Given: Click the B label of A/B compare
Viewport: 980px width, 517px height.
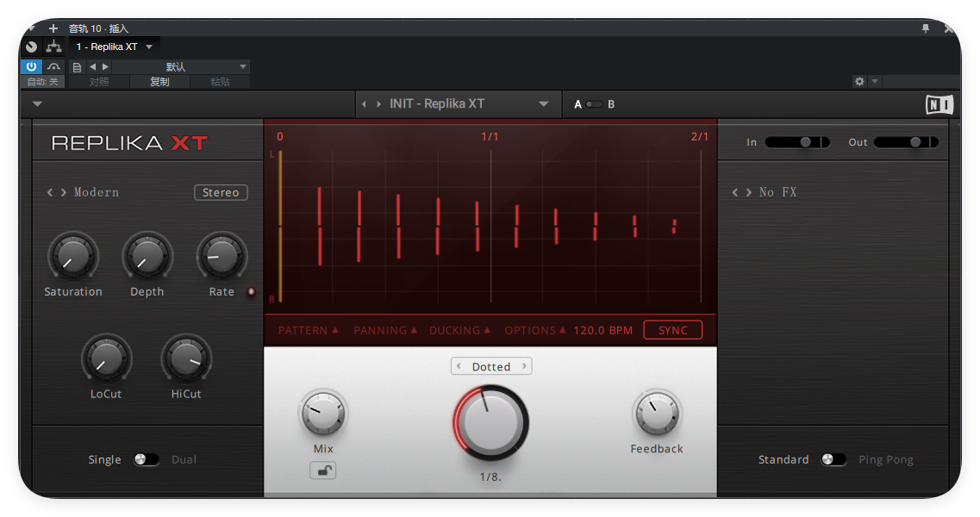Looking at the screenshot, I should pyautogui.click(x=610, y=104).
